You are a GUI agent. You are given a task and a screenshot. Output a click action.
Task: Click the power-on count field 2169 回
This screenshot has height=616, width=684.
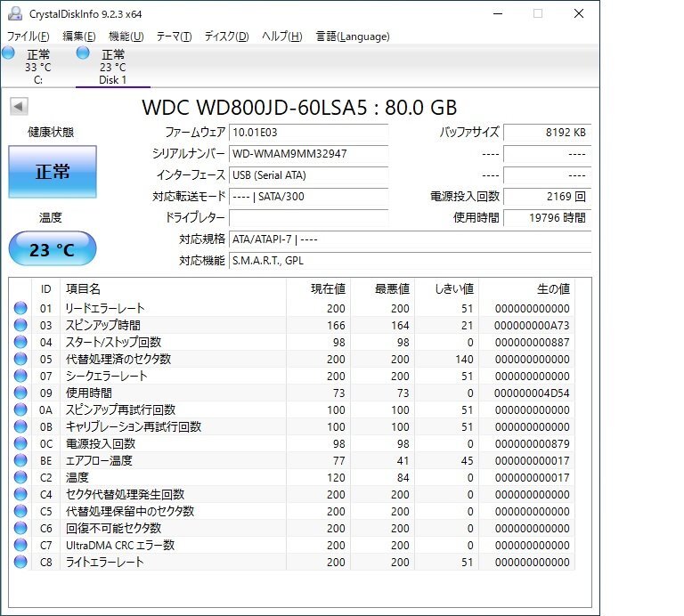coord(548,196)
